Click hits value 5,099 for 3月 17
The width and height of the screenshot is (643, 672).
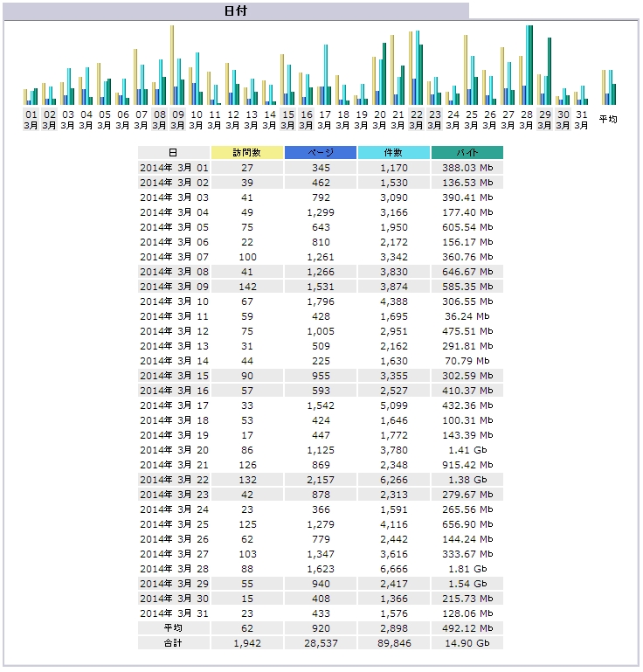click(394, 405)
